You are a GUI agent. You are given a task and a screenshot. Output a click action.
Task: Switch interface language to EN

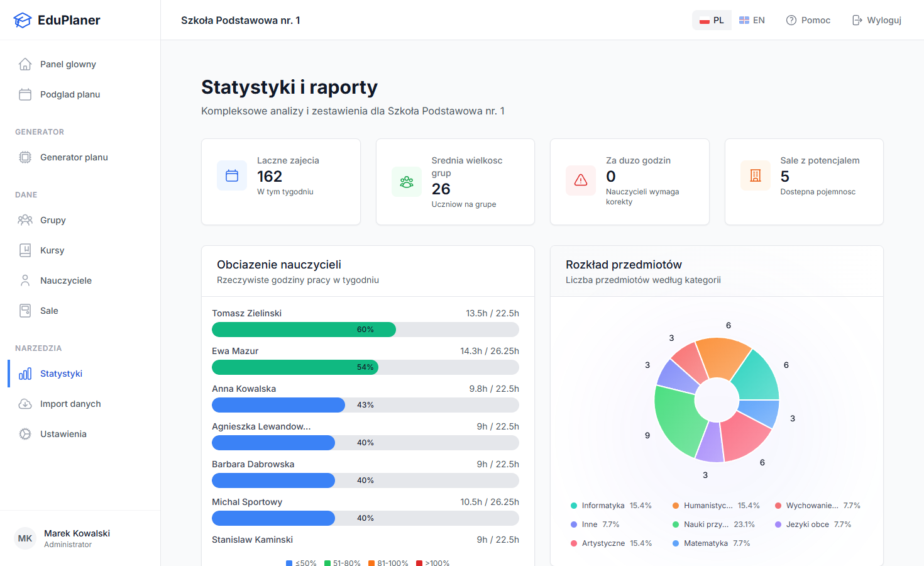coord(752,19)
